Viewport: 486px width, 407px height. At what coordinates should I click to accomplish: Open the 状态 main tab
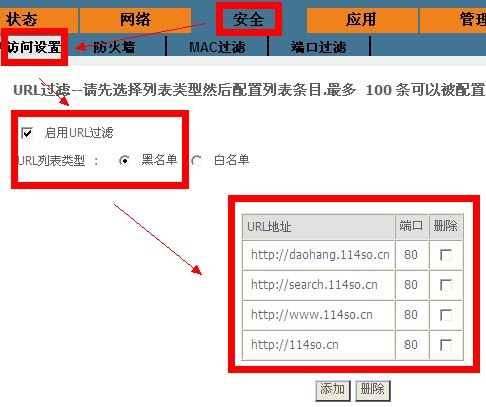(x=38, y=20)
